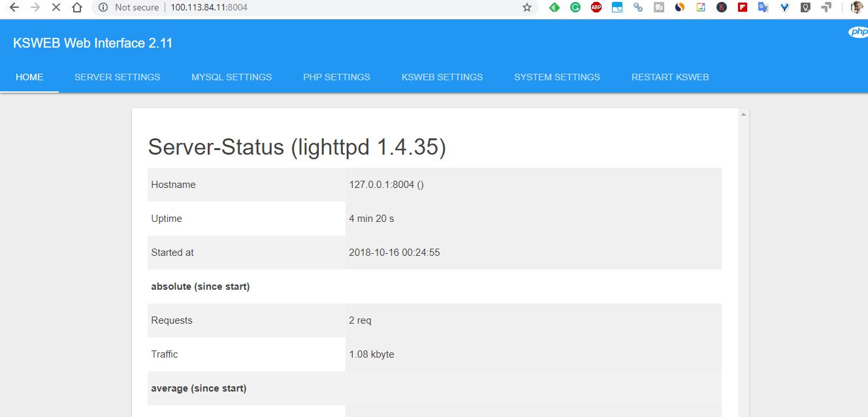Click the status panel scroll-up arrow
The width and height of the screenshot is (868, 417).
pyautogui.click(x=743, y=115)
